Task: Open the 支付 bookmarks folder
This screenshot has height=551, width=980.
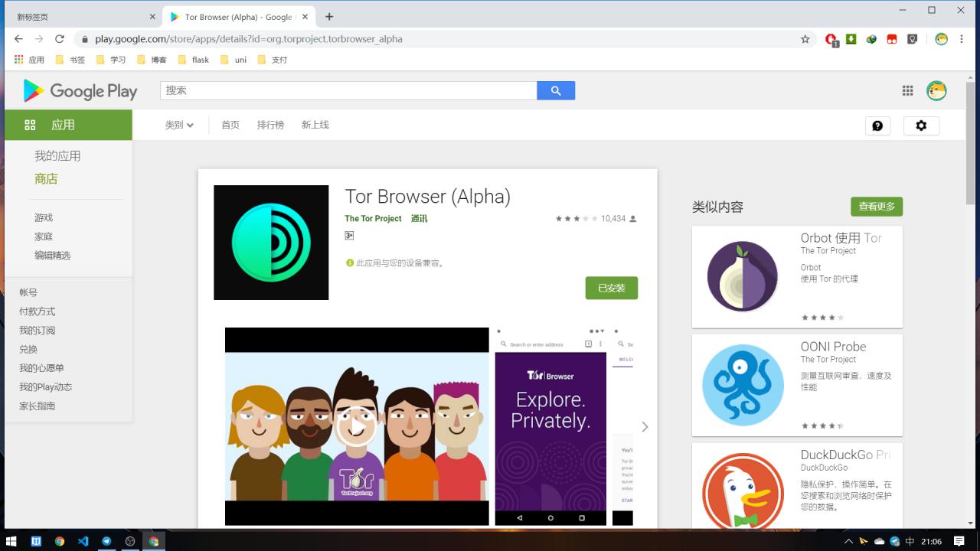Action: [273, 60]
